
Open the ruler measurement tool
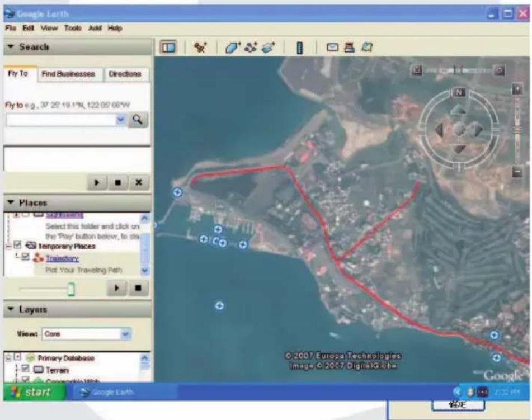pos(300,48)
